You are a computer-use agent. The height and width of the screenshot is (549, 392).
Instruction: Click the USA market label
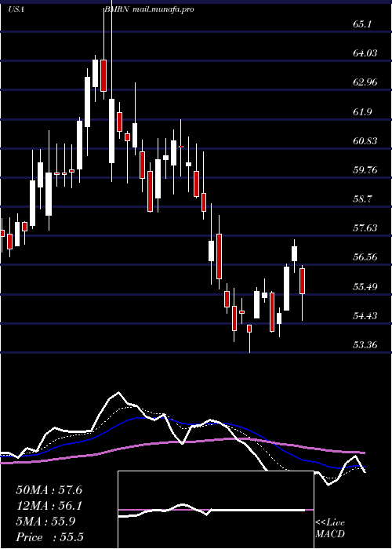click(16, 9)
